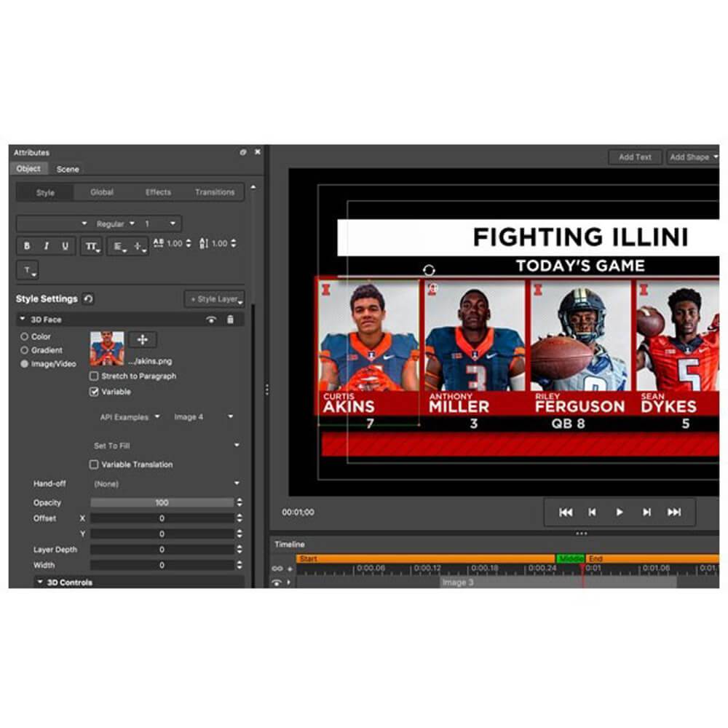The height and width of the screenshot is (728, 728).
Task: Toggle visibility of the Image 3 track
Action: click(277, 582)
